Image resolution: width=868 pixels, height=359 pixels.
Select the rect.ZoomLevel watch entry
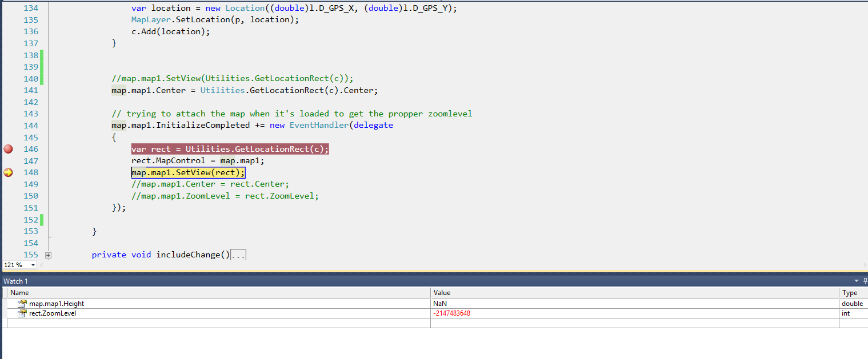(x=53, y=313)
